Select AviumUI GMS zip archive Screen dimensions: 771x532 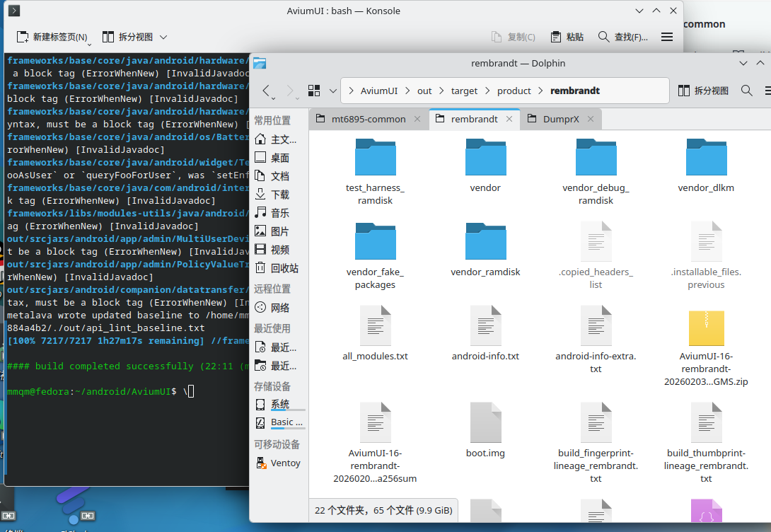point(706,347)
